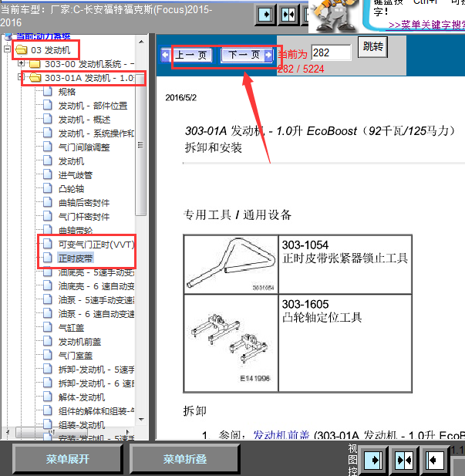Click tree scrollbar down arrow

click(141, 419)
